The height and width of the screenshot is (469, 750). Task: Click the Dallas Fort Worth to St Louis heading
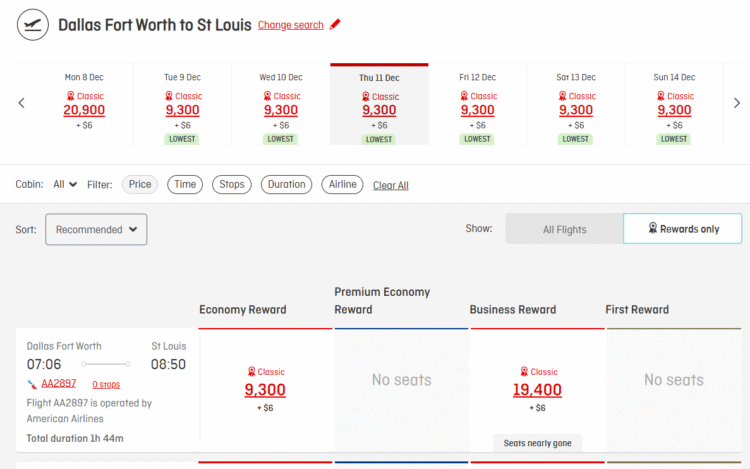click(x=154, y=25)
